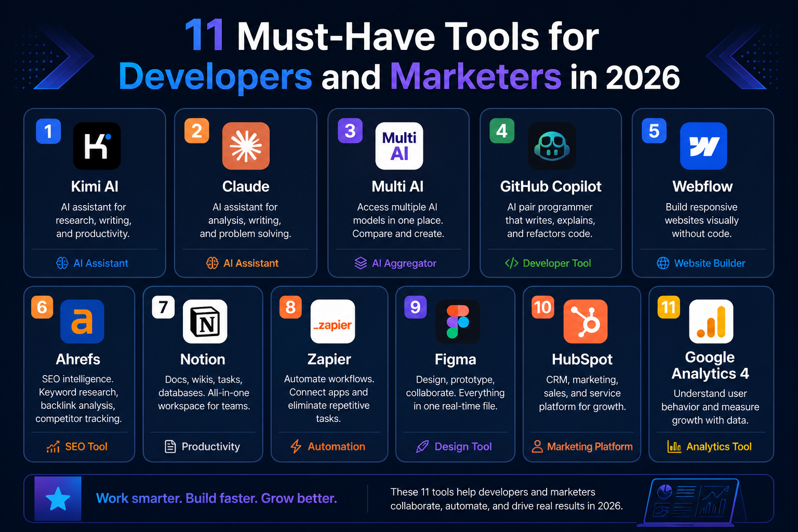Click the bar chart Analytics Tool icon
This screenshot has height=532, width=798.
674,446
